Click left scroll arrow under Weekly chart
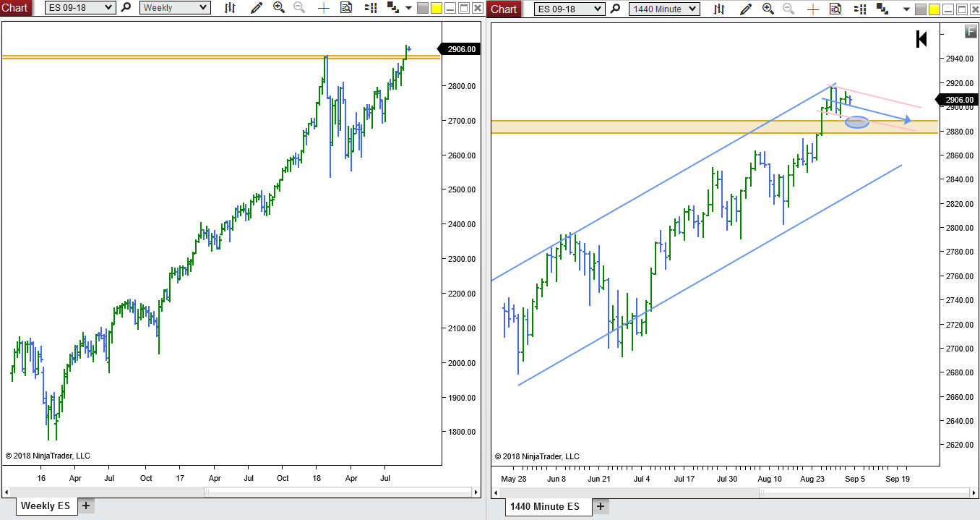 [6, 492]
